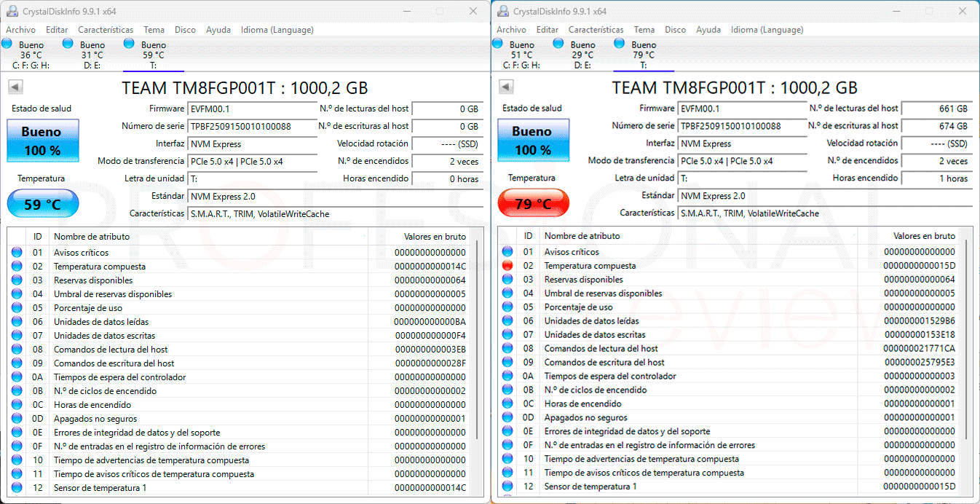Open Editar menu in left window
The height and width of the screenshot is (504, 980).
57,30
